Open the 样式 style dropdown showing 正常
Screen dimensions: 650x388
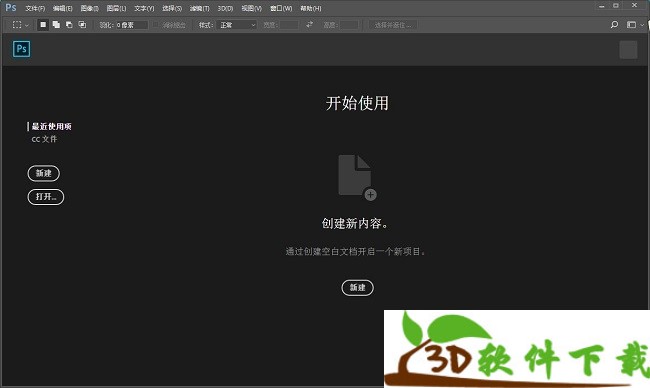coord(238,25)
